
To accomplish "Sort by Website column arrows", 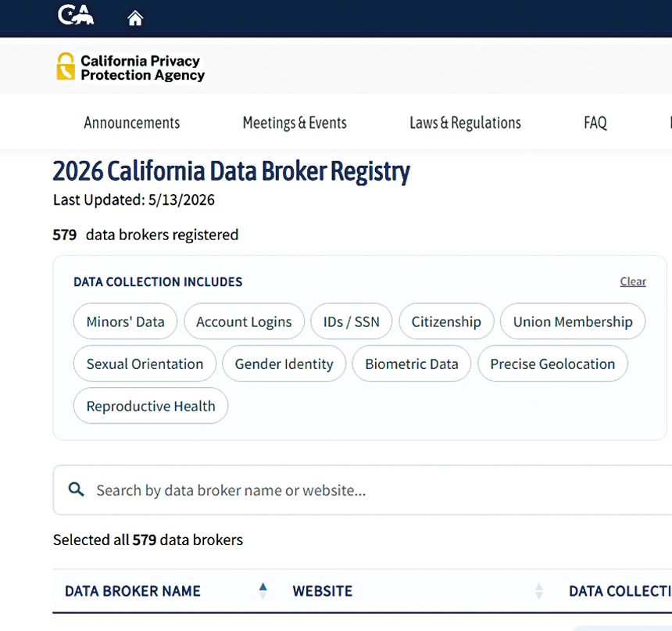I will coord(539,591).
